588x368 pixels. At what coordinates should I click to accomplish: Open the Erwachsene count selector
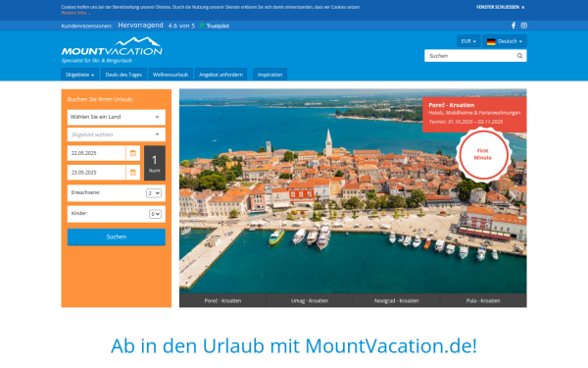154,193
